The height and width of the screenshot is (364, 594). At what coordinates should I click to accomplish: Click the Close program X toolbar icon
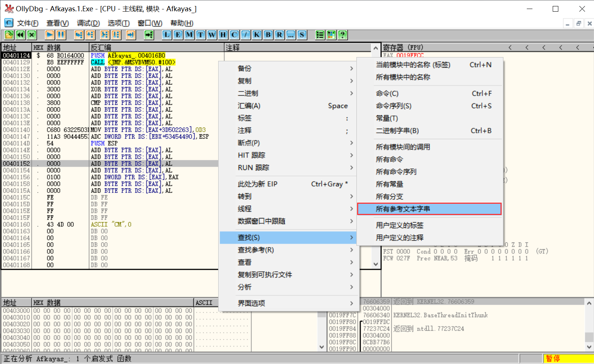[x=32, y=35]
